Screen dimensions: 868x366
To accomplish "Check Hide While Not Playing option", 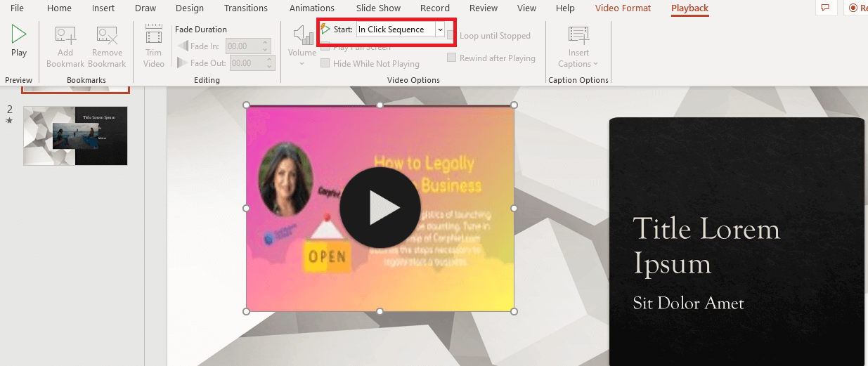I will click(x=325, y=63).
